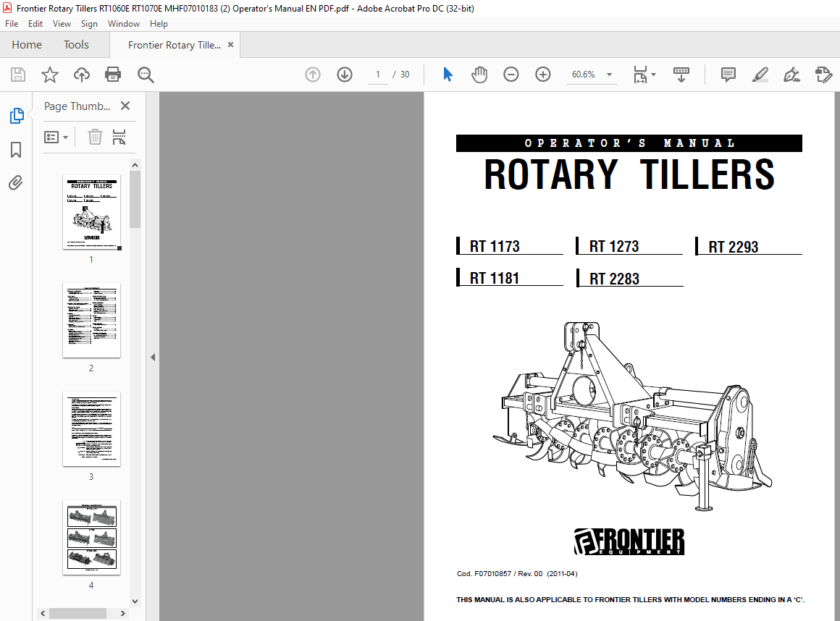Viewport: 840px width, 621px height.
Task: Zoom in with plus icon
Action: (542, 75)
